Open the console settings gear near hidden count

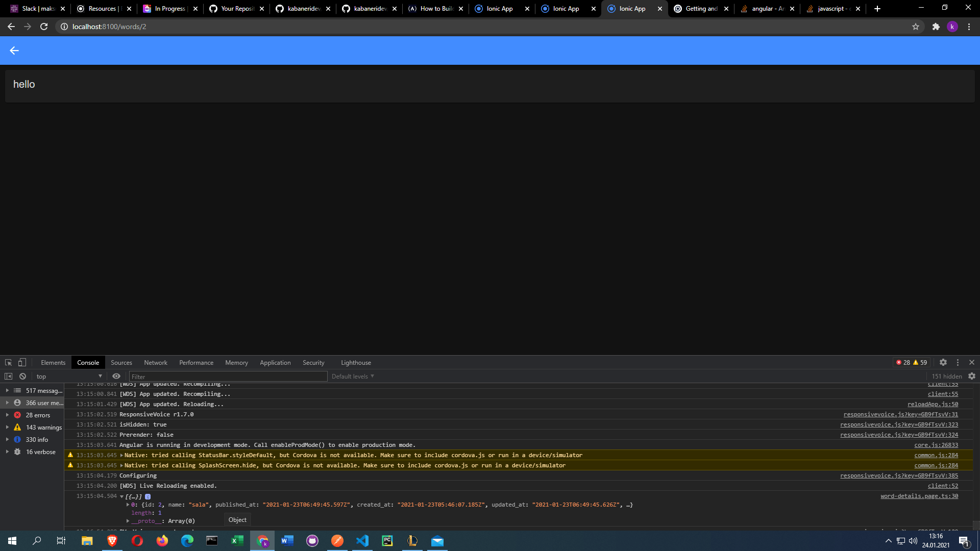972,377
